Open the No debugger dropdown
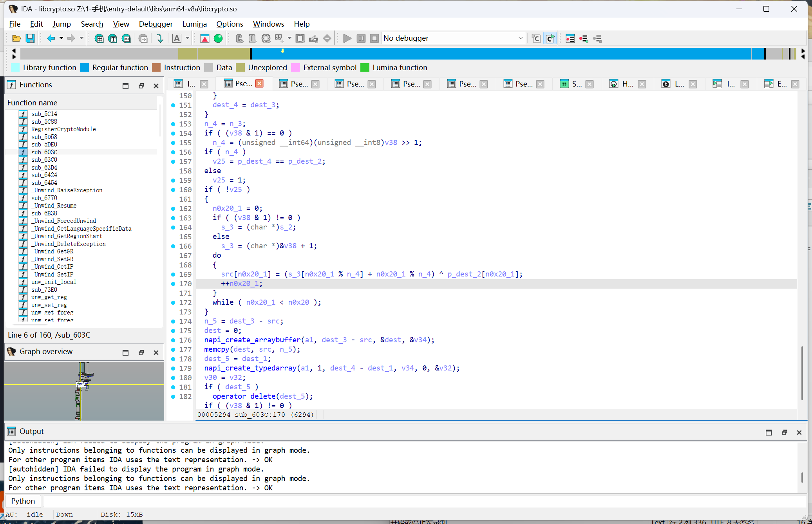Image resolution: width=812 pixels, height=524 pixels. (x=520, y=38)
